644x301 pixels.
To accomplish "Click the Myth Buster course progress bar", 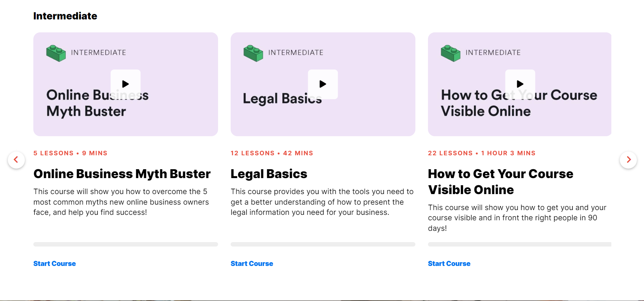I will tap(126, 244).
